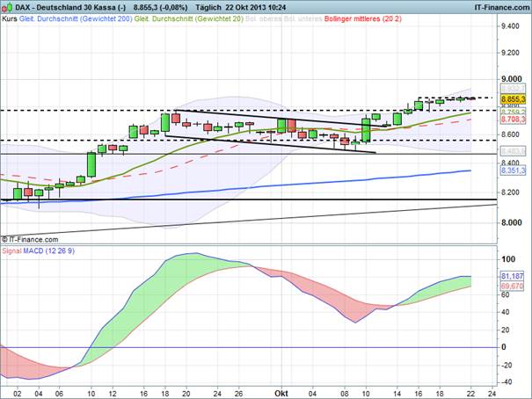Click the faded 'Bol. oberes' legend entry

[x=264, y=19]
